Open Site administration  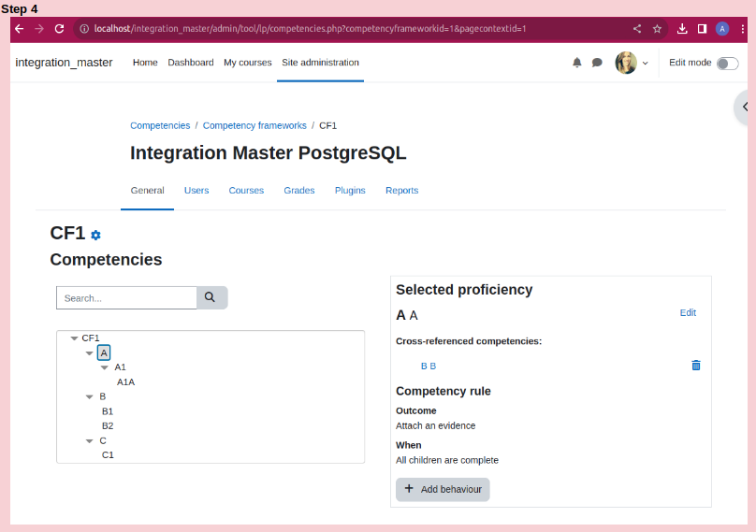coord(320,63)
